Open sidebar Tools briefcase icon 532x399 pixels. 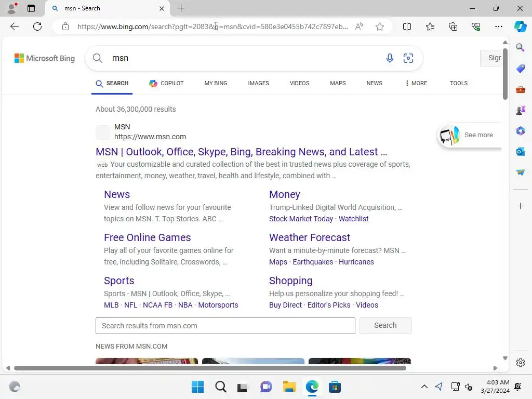click(520, 89)
